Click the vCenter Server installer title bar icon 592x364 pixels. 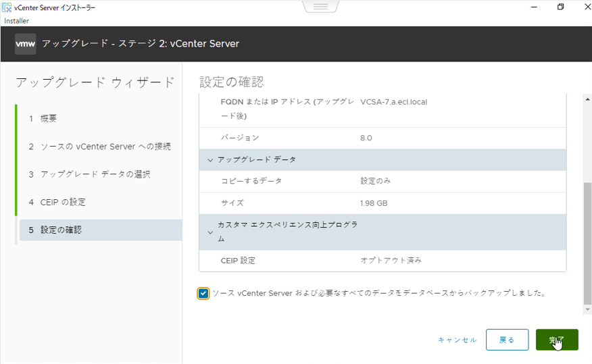pyautogui.click(x=7, y=7)
